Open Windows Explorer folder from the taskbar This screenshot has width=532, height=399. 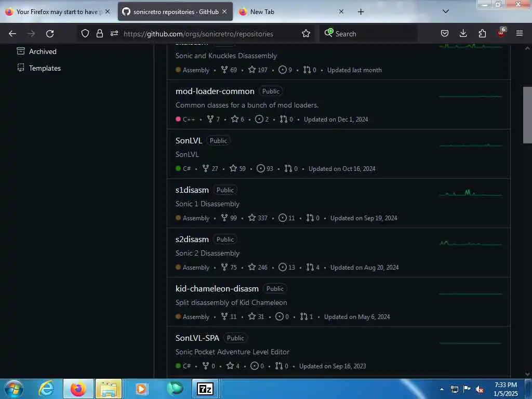[x=108, y=389]
